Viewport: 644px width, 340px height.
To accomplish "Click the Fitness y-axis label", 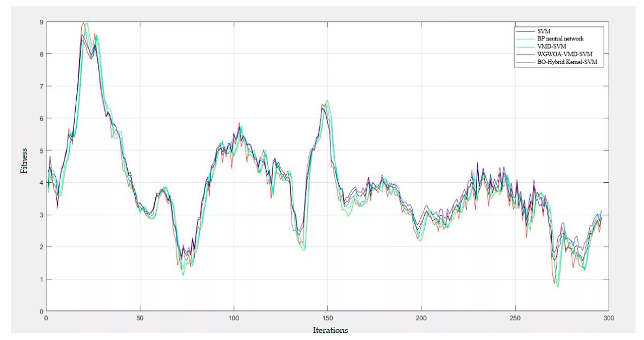I will [24, 161].
